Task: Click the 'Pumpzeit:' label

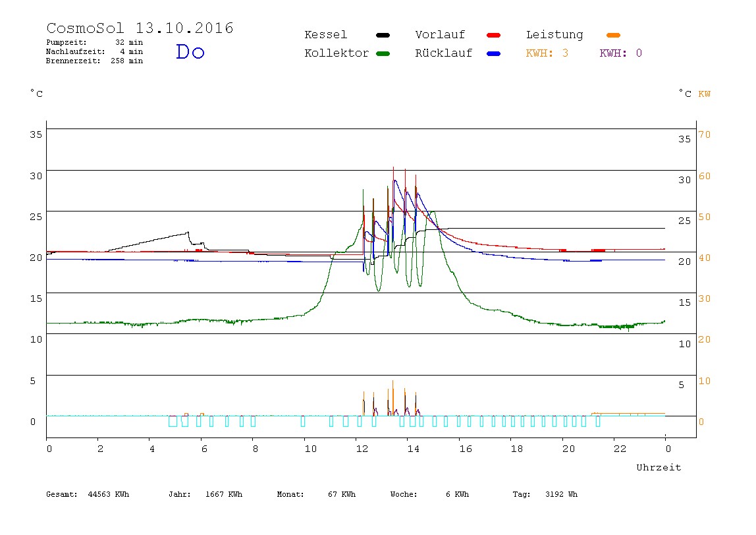Action: coord(67,42)
